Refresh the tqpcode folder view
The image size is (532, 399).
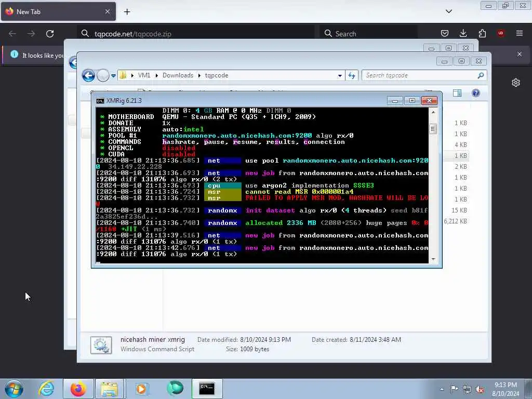tap(352, 75)
